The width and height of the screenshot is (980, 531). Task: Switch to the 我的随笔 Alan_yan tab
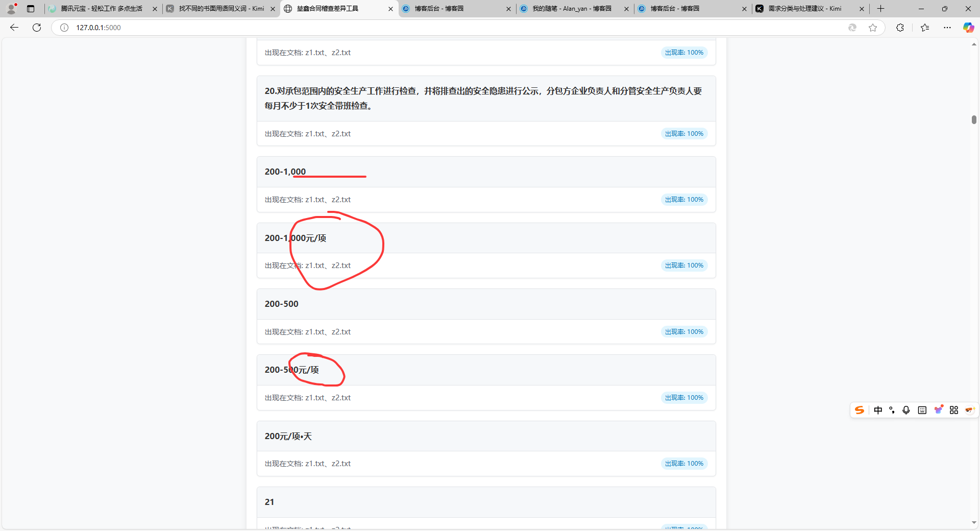click(x=575, y=9)
